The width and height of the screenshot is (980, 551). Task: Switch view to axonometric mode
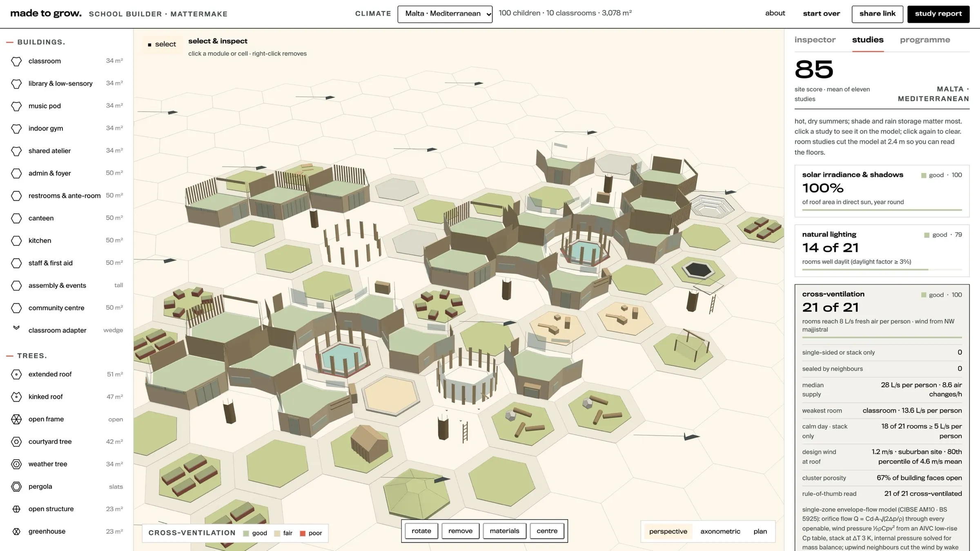coord(720,531)
